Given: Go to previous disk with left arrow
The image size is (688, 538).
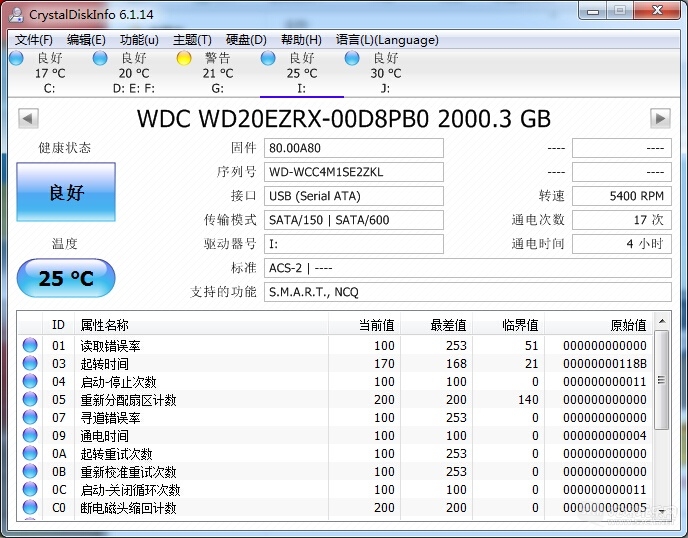Looking at the screenshot, I should coord(29,118).
